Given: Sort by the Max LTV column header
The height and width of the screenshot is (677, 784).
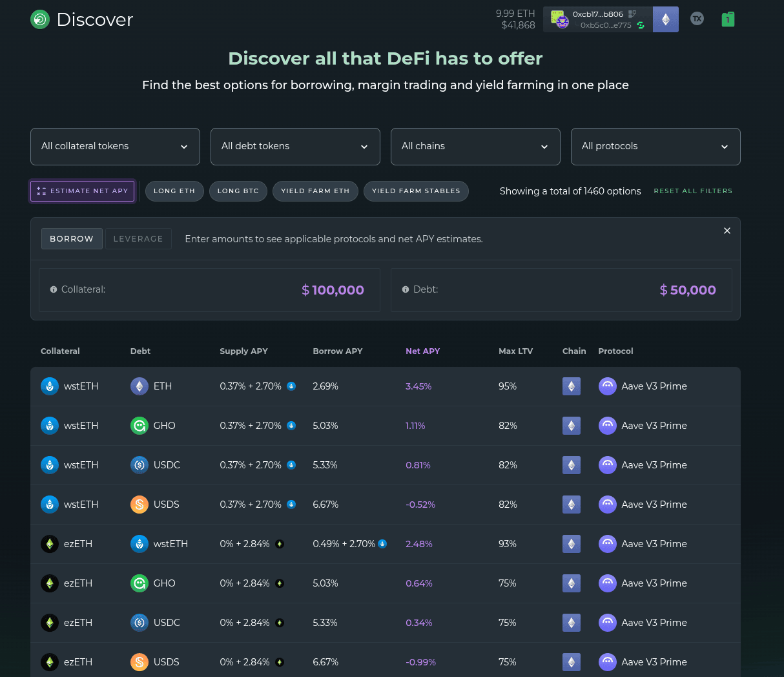Looking at the screenshot, I should [515, 351].
